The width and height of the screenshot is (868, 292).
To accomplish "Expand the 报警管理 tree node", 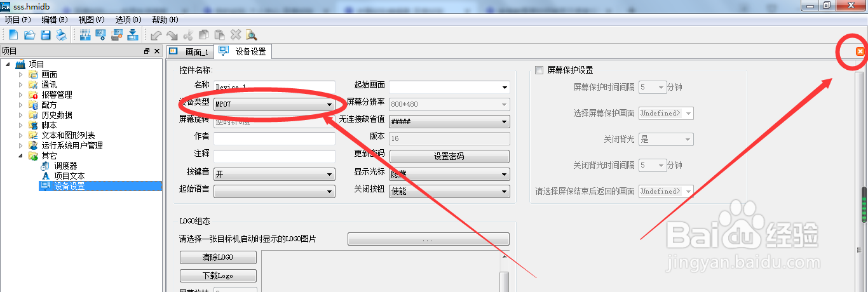I will point(21,95).
